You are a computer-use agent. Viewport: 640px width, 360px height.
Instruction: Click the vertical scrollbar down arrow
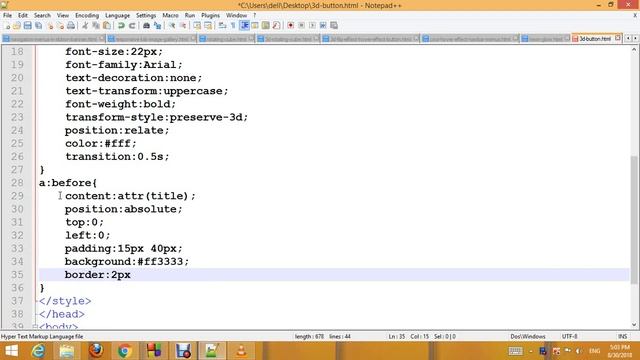coord(634,325)
